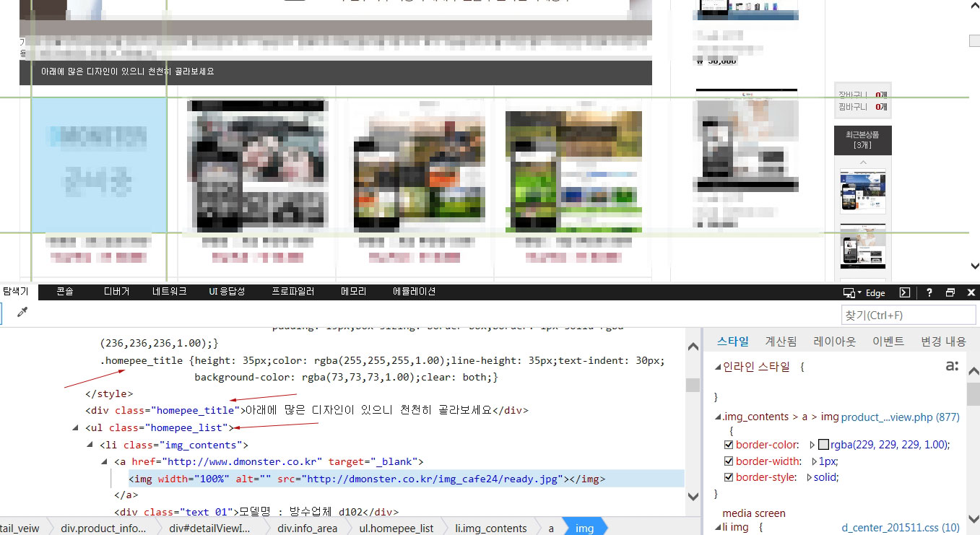Switch to the 콘솔 tab

64,292
